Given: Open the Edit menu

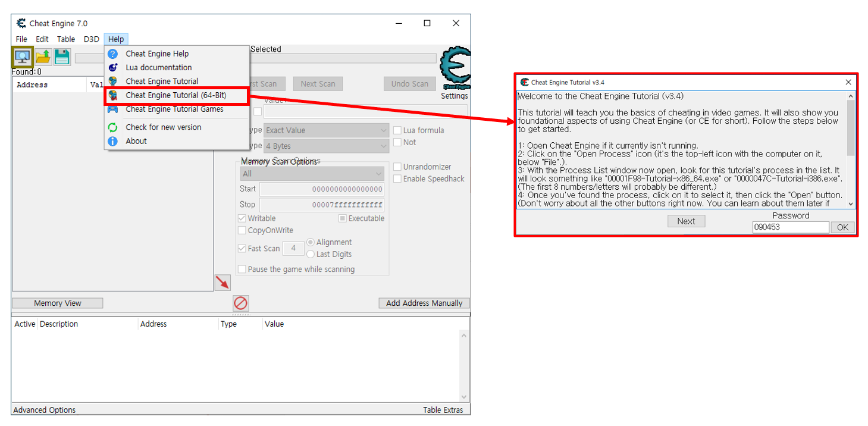Looking at the screenshot, I should 42,39.
